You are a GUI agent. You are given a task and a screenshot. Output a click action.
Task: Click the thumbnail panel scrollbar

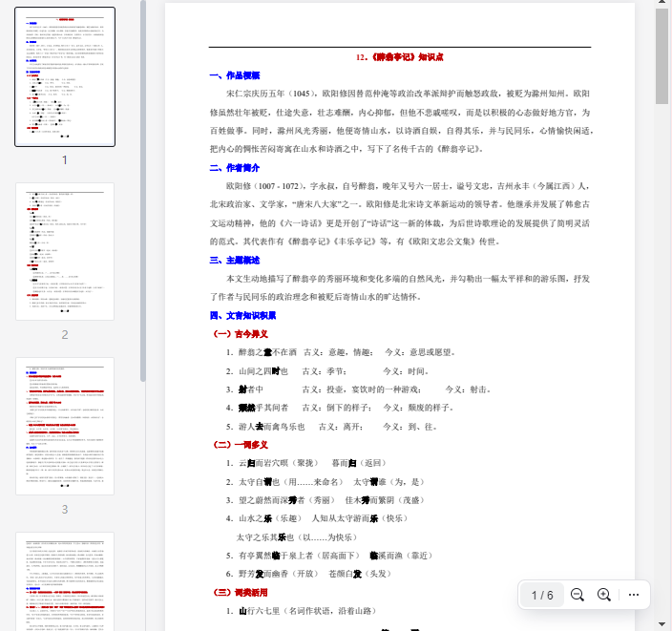click(x=143, y=191)
